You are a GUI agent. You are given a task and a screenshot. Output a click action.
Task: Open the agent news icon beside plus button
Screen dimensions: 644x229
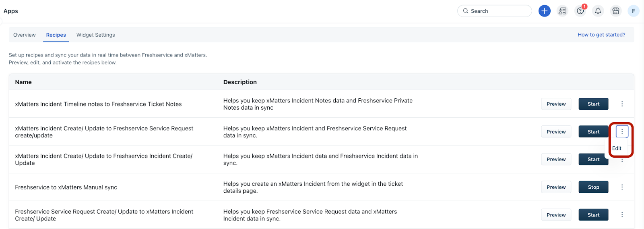tap(562, 11)
